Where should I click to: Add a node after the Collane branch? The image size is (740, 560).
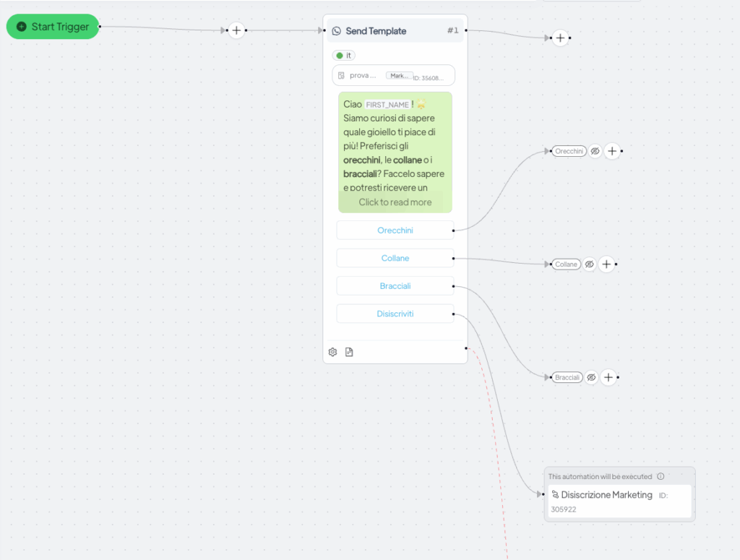[x=606, y=264]
